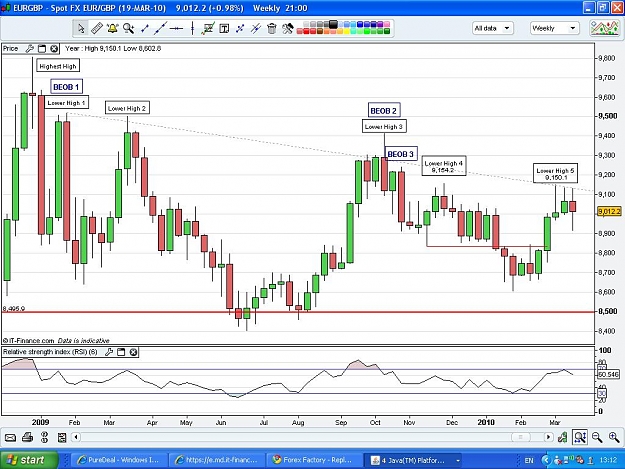Screen dimensions: 625x469
Task: Click the chain link icon in bottom bar
Action: (45, 438)
